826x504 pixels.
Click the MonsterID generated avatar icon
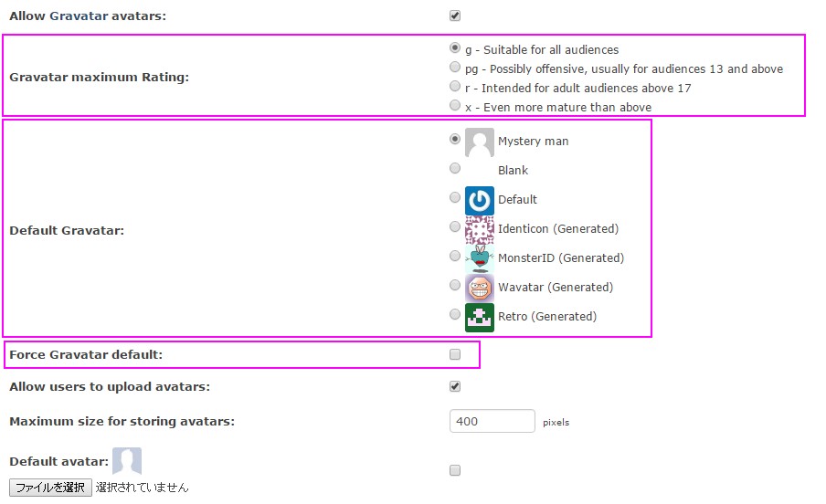pyautogui.click(x=480, y=258)
